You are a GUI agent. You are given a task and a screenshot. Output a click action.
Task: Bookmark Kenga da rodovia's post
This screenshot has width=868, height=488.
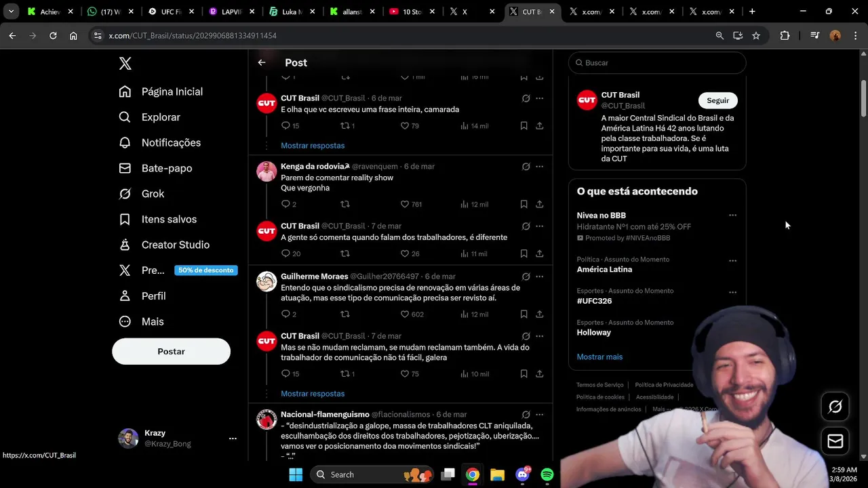[x=524, y=205]
